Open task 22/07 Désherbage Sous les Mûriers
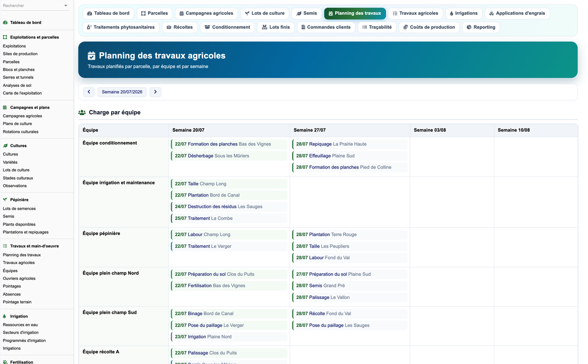The width and height of the screenshot is (588, 364). (x=229, y=156)
